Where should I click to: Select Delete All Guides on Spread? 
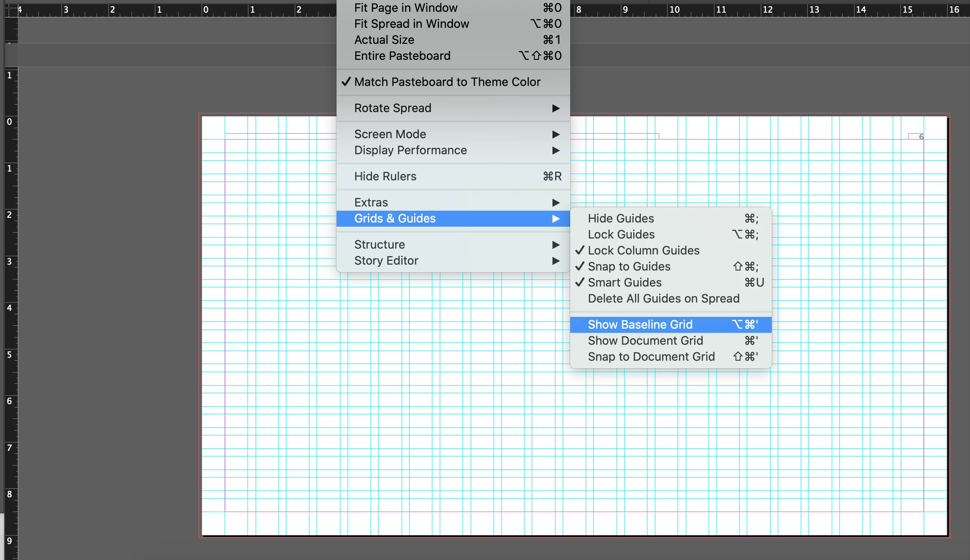pyautogui.click(x=663, y=298)
